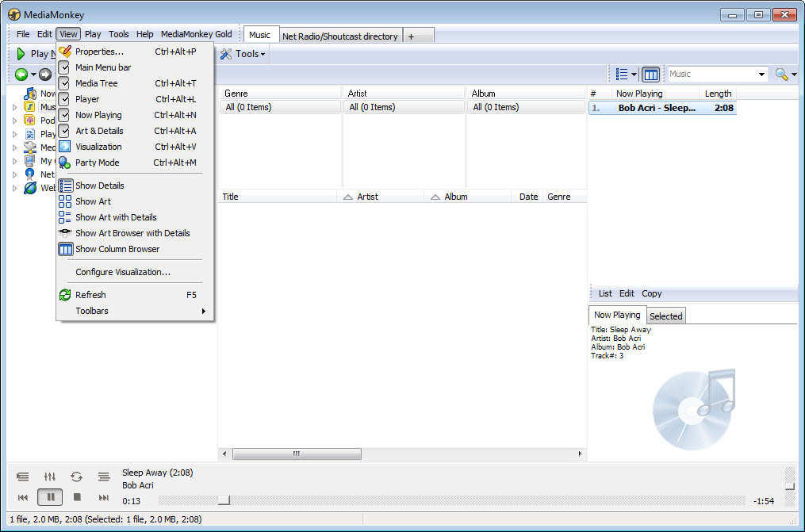This screenshot has width=805, height=532.
Task: Click the Tools wrench toolbar icon
Action: [x=226, y=54]
